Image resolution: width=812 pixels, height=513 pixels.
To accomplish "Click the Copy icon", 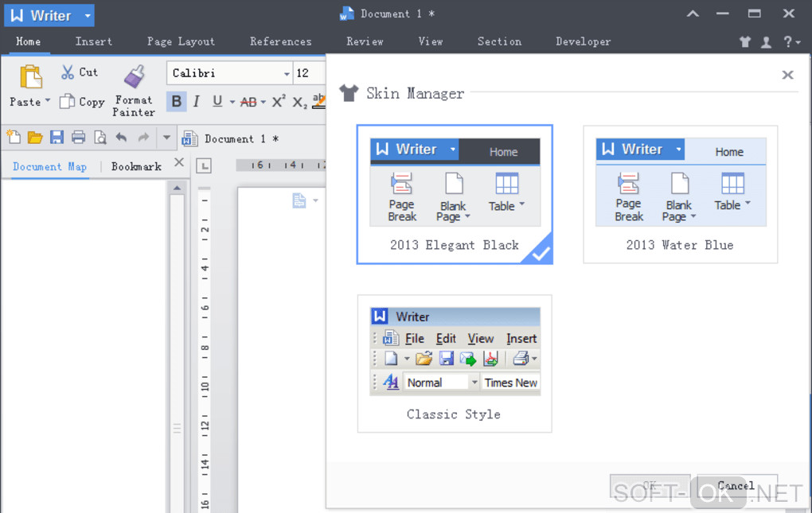I will click(67, 101).
